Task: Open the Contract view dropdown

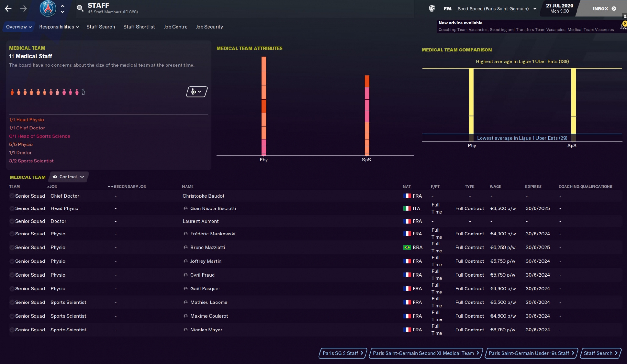Action: [x=68, y=177]
